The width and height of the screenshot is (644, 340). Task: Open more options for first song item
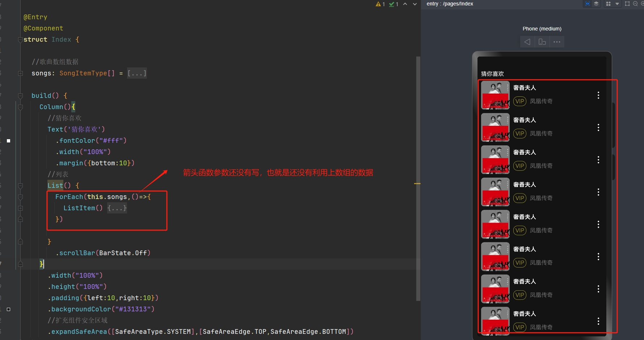[598, 95]
